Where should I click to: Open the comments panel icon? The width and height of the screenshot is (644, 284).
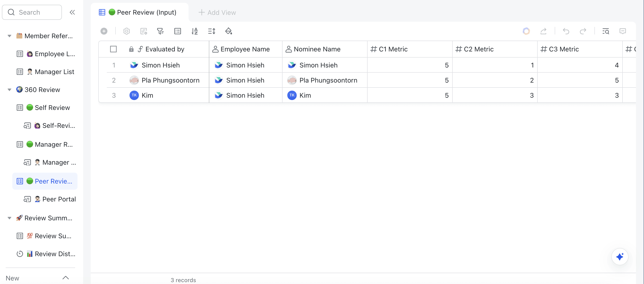coord(623,31)
